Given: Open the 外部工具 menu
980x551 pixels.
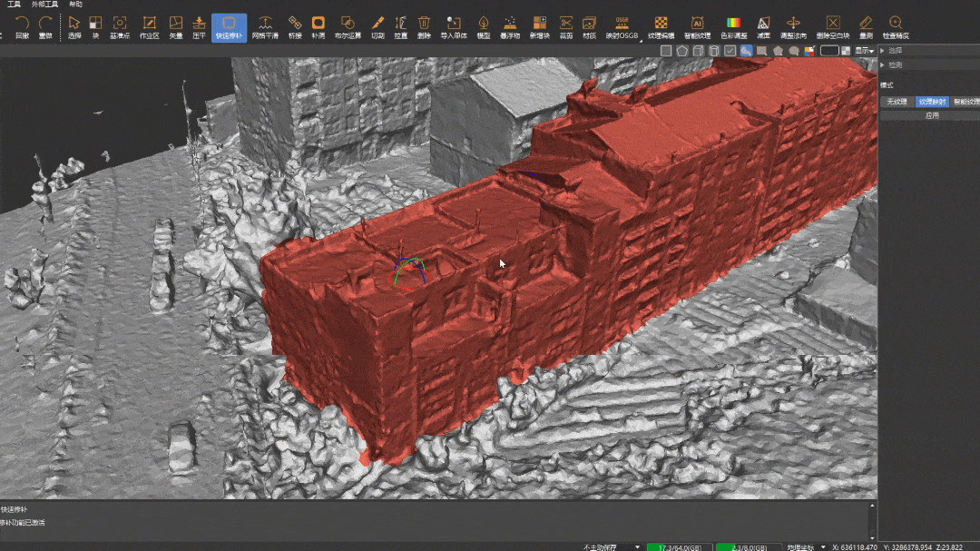Looking at the screenshot, I should 44,5.
